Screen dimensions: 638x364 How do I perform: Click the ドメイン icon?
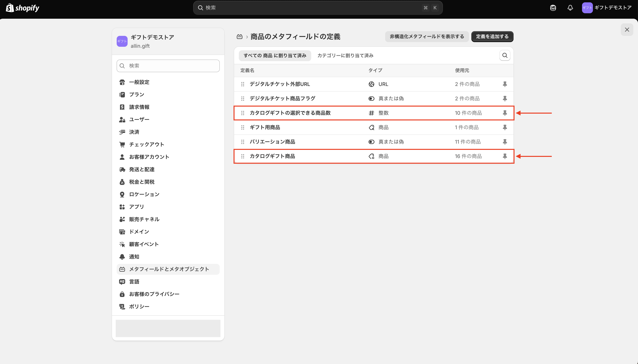coord(122,232)
